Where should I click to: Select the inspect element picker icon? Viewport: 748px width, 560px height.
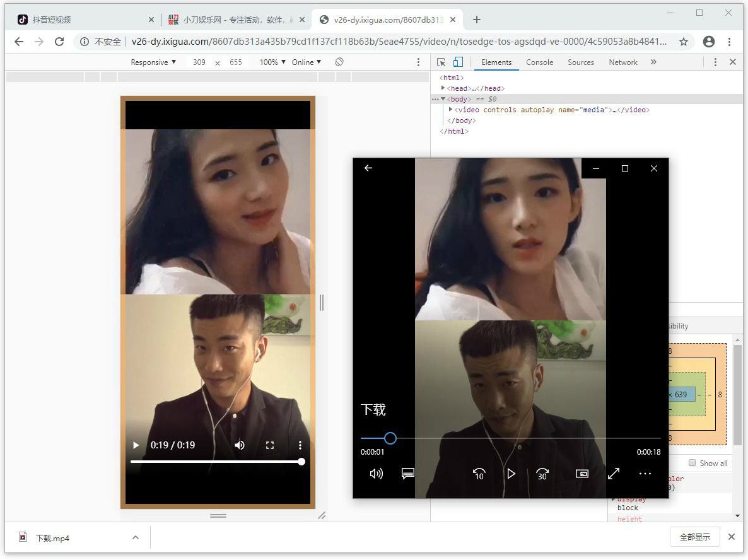click(x=441, y=62)
